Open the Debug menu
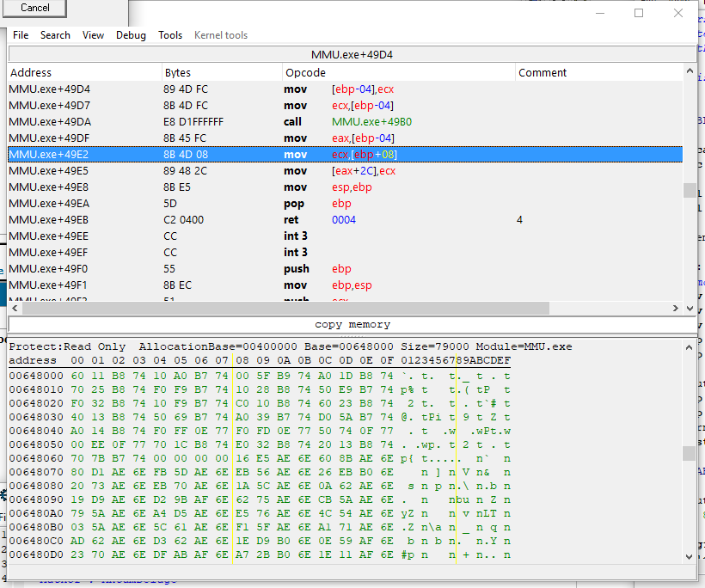 click(x=131, y=35)
